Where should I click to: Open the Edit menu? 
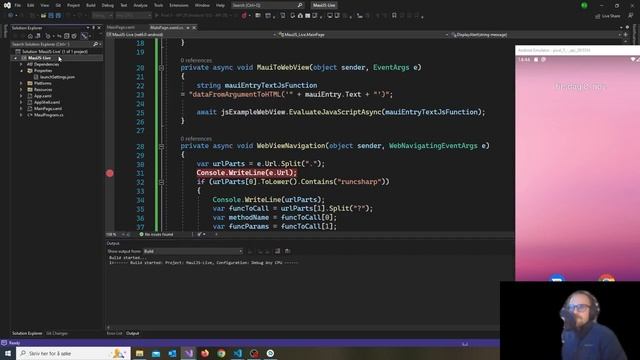pos(31,5)
